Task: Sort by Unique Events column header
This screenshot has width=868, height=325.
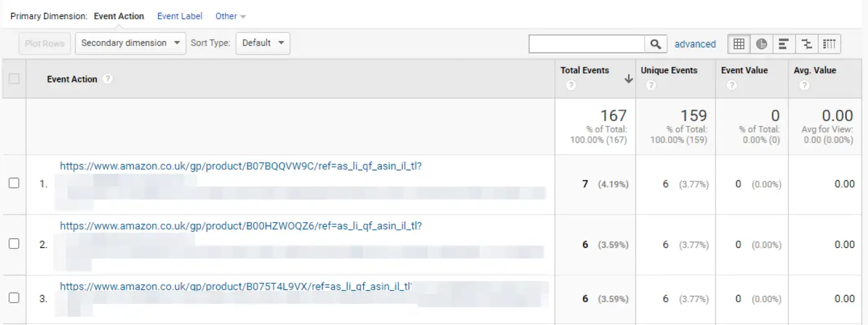Action: [x=669, y=71]
